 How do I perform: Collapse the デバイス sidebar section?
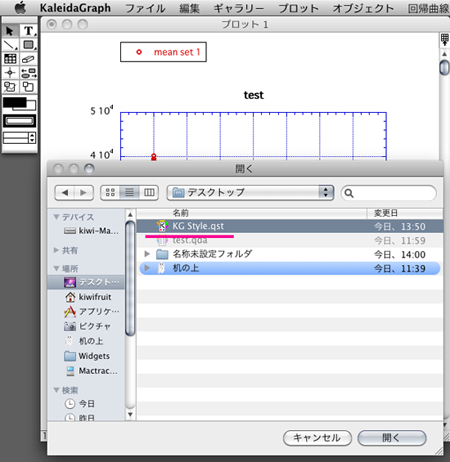point(56,217)
